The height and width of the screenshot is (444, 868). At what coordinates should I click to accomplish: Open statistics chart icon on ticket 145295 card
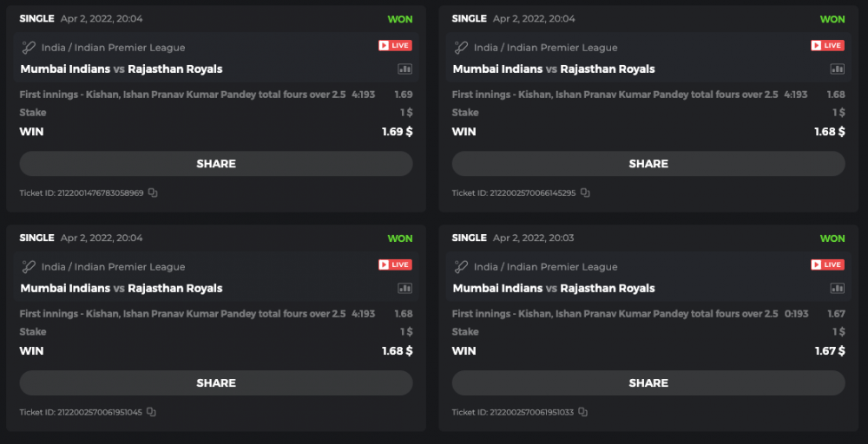[837, 69]
